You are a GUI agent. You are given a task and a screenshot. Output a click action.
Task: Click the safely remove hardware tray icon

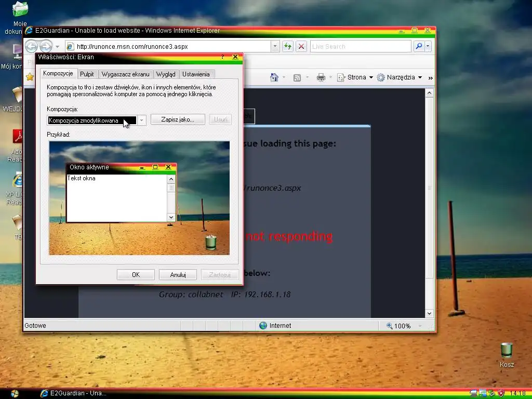coord(491,393)
